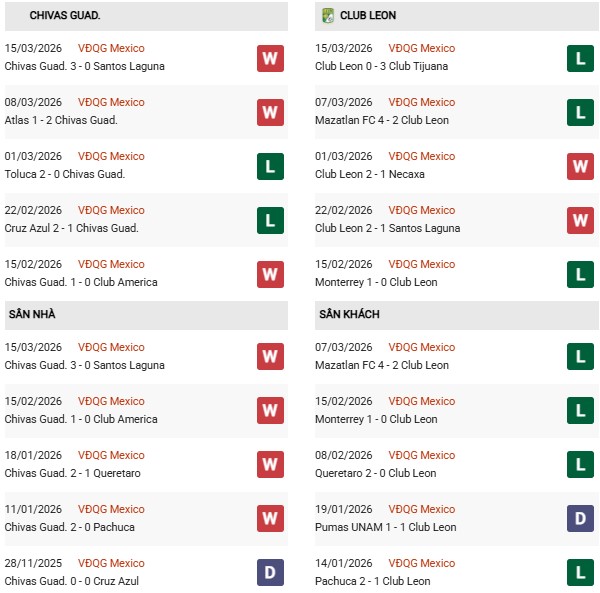Select the L badge beside Cruz Azul 2-1 Chivas
This screenshot has height=593, width=600.
pyautogui.click(x=270, y=220)
